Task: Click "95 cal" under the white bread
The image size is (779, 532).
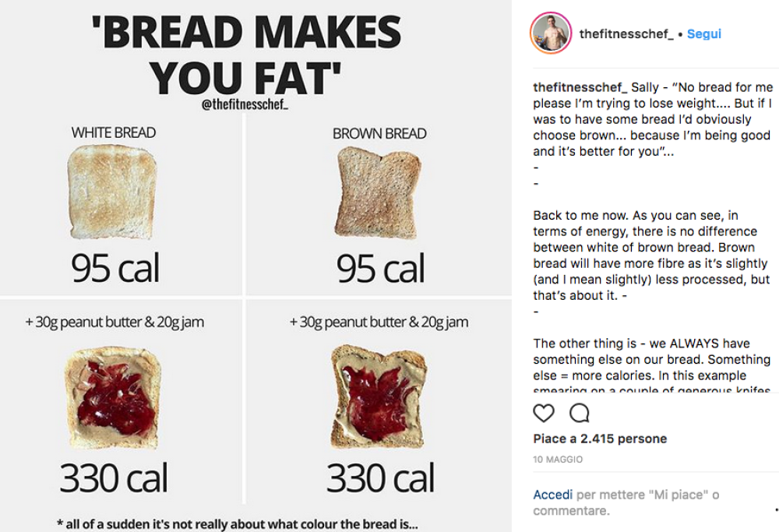Action: (115, 269)
